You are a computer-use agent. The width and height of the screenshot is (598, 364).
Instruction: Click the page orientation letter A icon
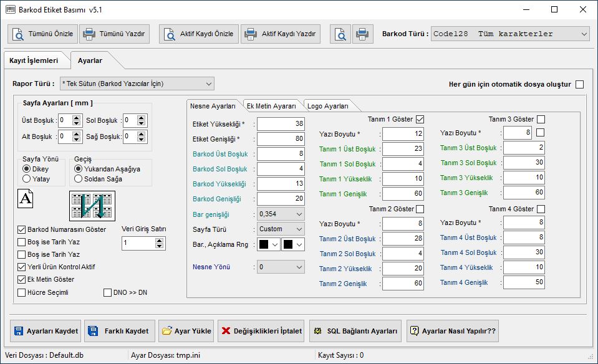click(25, 199)
